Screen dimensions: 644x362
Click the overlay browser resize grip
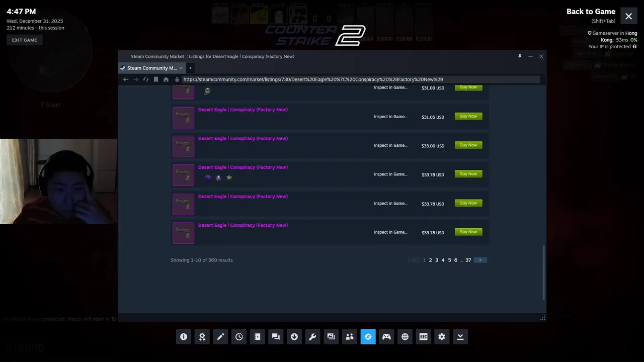pos(543,318)
